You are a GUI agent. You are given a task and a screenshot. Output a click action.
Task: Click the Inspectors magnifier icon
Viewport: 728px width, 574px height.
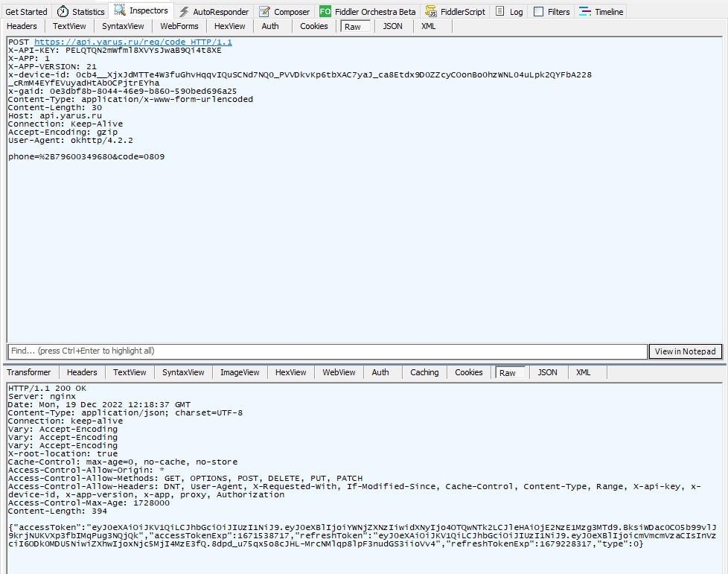pos(119,11)
